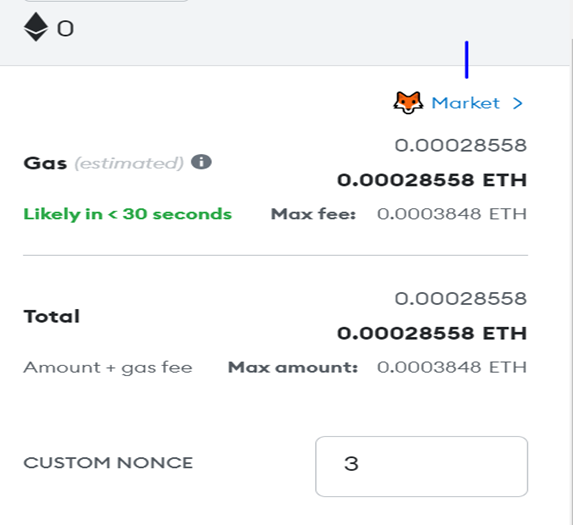This screenshot has height=525, width=573.
Task: Focus the Custom Nonce input field
Action: (x=421, y=466)
